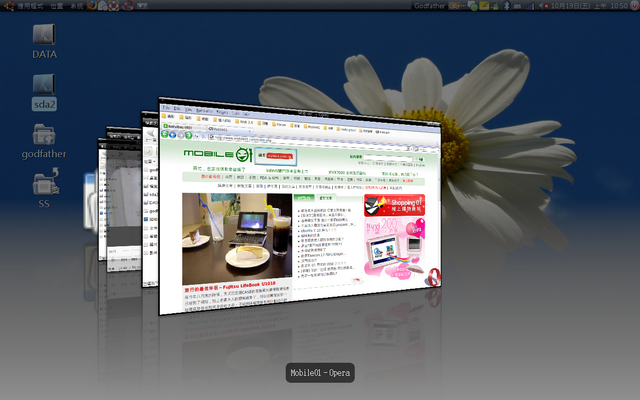Open the date and time clock
Viewport: 640px width, 400px height.
pyautogui.click(x=589, y=6)
